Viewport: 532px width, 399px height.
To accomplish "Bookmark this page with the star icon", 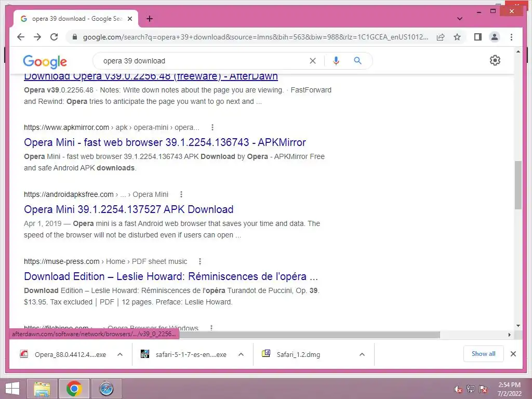I will (457, 37).
